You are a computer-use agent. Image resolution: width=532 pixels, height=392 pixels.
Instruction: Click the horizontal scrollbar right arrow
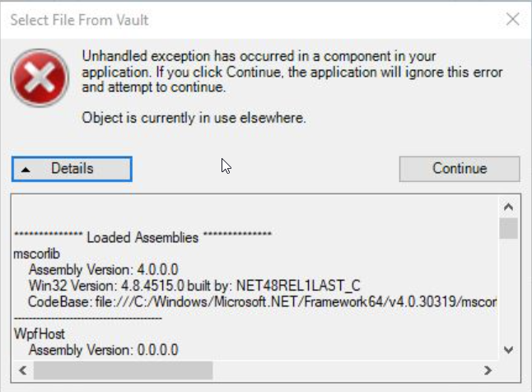pos(489,370)
